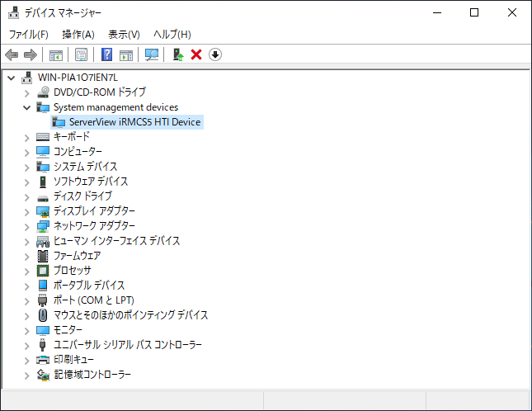Click the portable devices icon
Image resolution: width=532 pixels, height=411 pixels.
pyautogui.click(x=43, y=286)
